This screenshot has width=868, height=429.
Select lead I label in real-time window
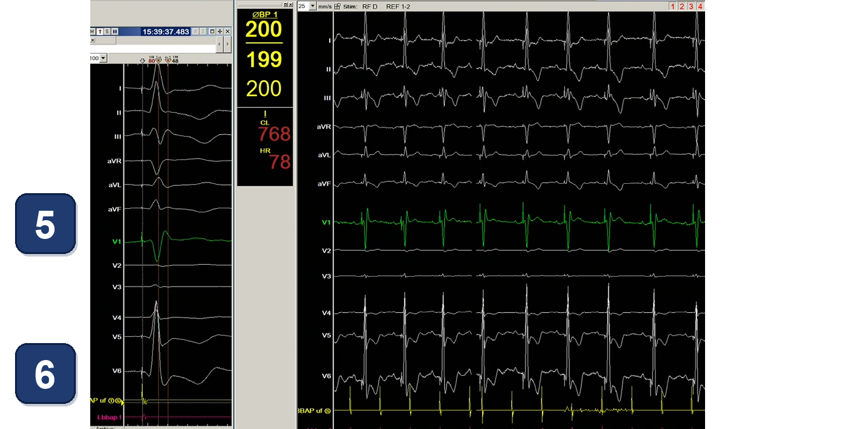click(329, 40)
